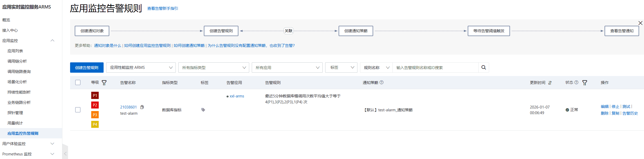Click 编辑 for the test-alarm rule
Screen dimensions: 644x159
point(605,107)
